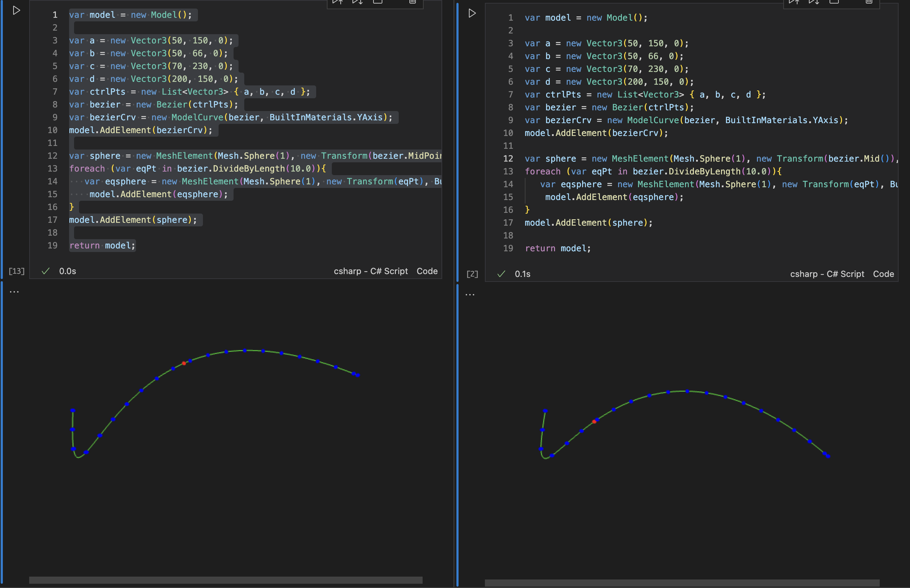Viewport: 910px width, 588px height.
Task: Click the 0.0s execution time label
Action: point(67,271)
